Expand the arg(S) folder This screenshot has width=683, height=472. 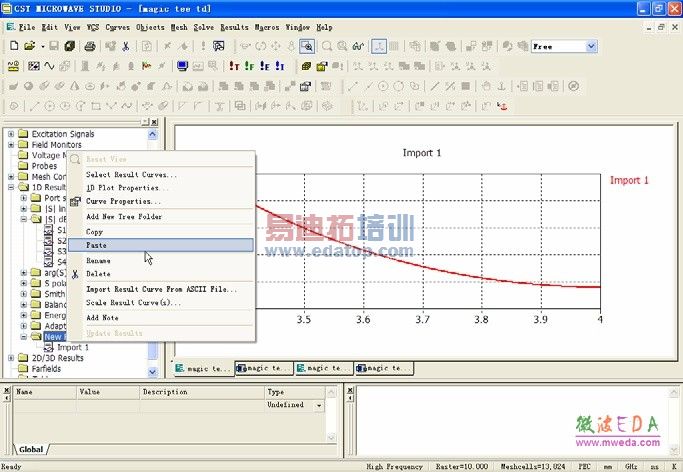click(24, 273)
